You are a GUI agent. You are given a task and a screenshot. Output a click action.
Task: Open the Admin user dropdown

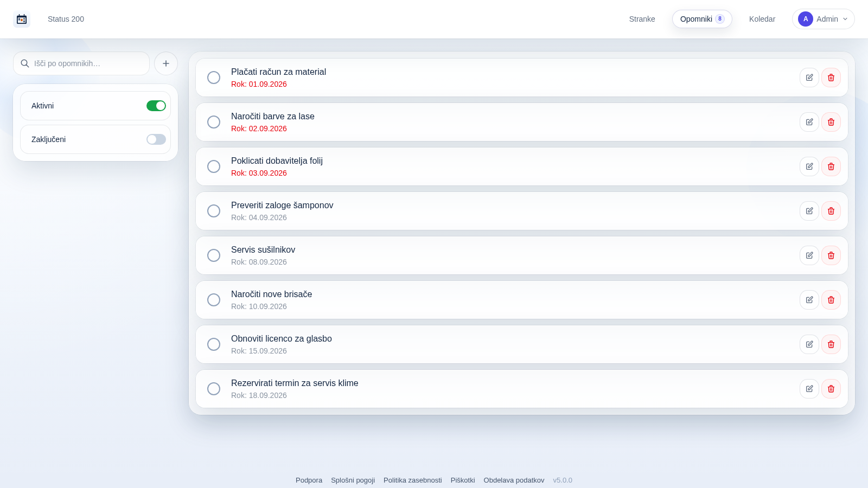(x=823, y=19)
